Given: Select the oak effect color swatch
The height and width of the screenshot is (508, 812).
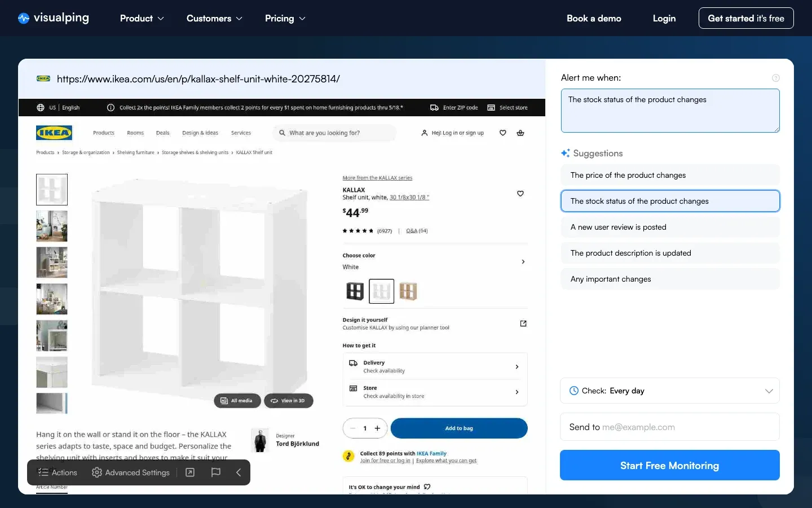Looking at the screenshot, I should (408, 291).
